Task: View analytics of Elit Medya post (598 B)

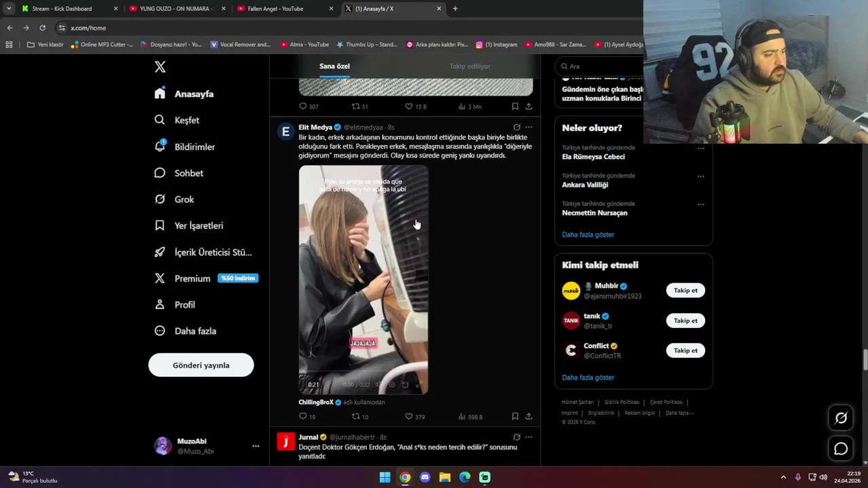Action: point(470,416)
